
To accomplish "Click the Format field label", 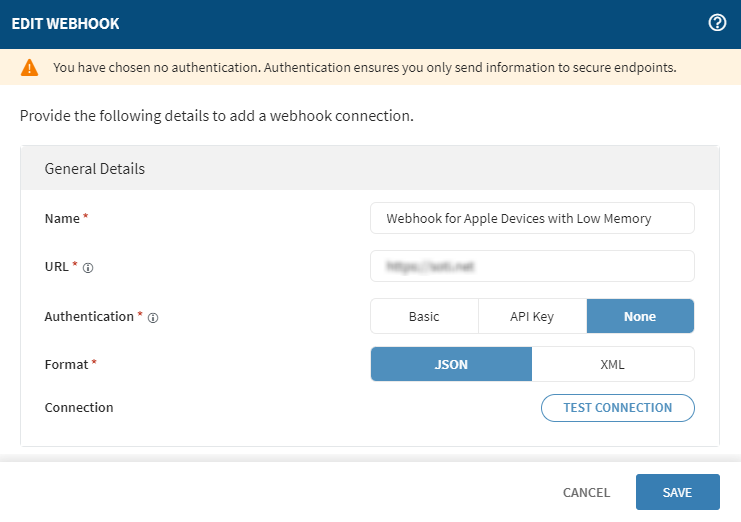I will tap(67, 364).
